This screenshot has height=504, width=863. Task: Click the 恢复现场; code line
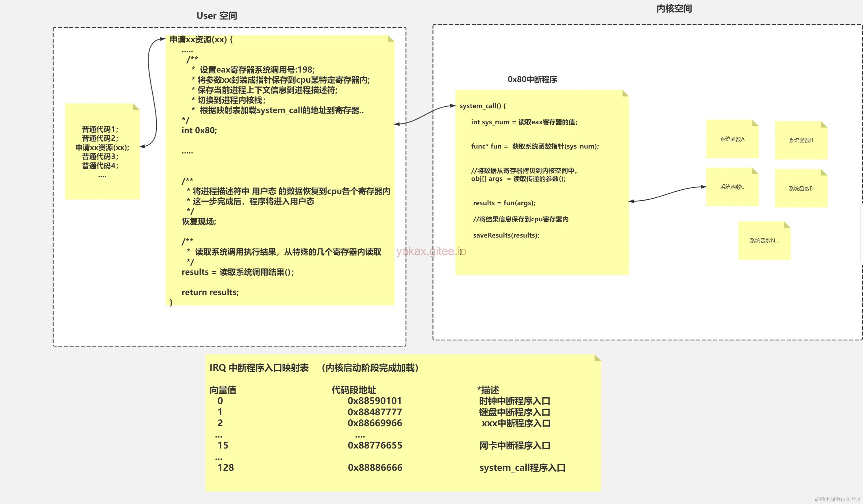[x=199, y=222]
